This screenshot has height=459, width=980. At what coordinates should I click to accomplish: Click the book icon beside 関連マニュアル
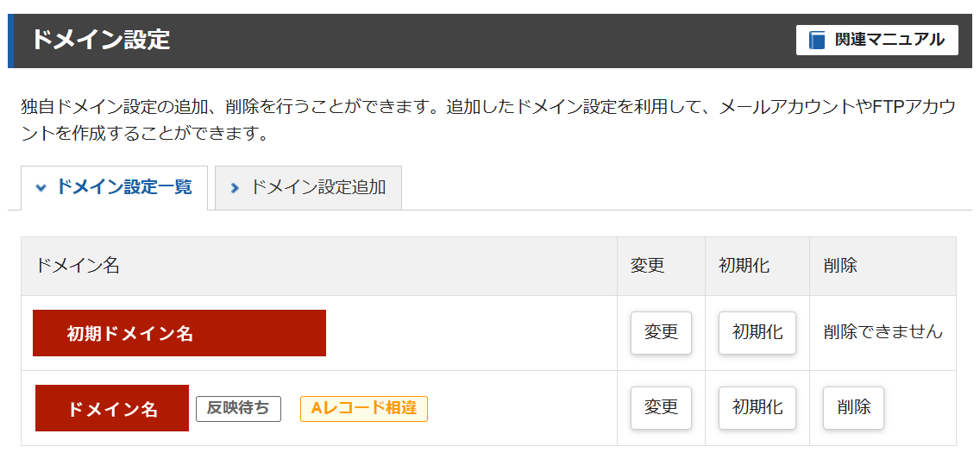(817, 40)
